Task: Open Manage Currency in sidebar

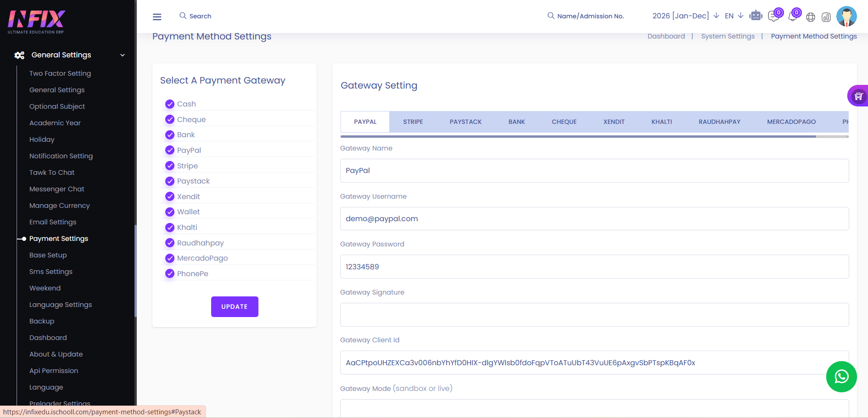Action: tap(60, 206)
